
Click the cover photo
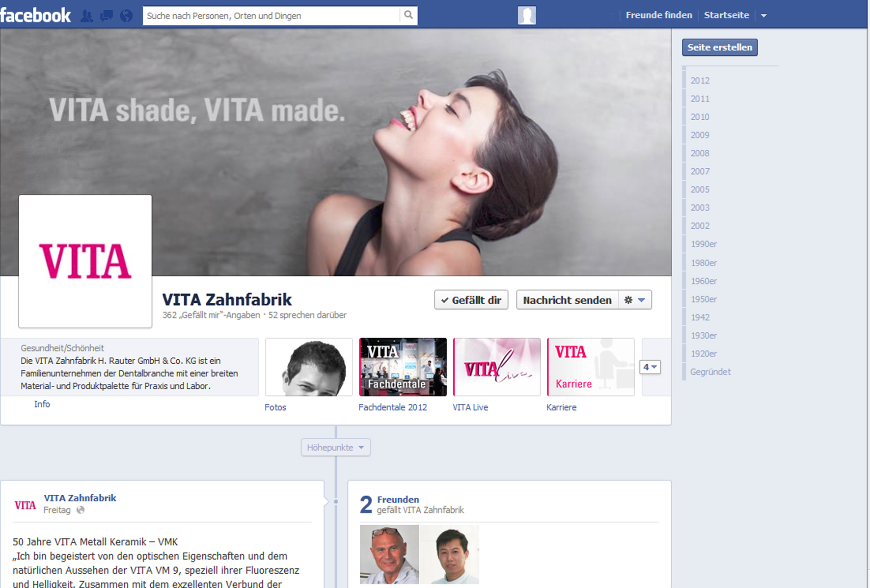click(x=336, y=152)
